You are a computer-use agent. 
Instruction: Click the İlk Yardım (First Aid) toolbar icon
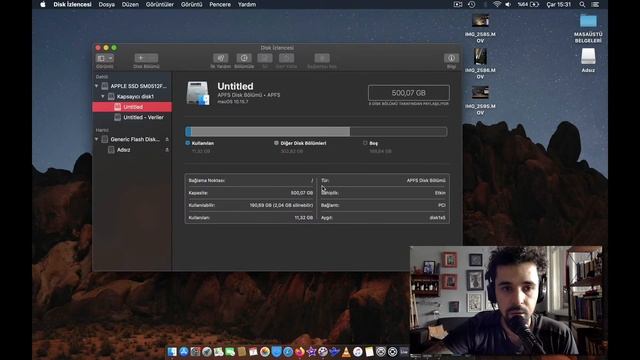[x=220, y=58]
